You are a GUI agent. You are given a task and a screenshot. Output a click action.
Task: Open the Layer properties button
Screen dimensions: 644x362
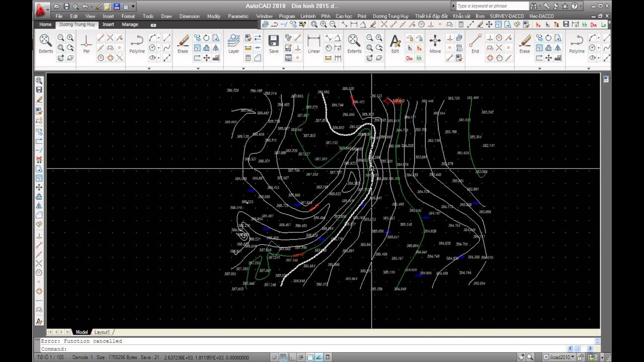pos(233,44)
